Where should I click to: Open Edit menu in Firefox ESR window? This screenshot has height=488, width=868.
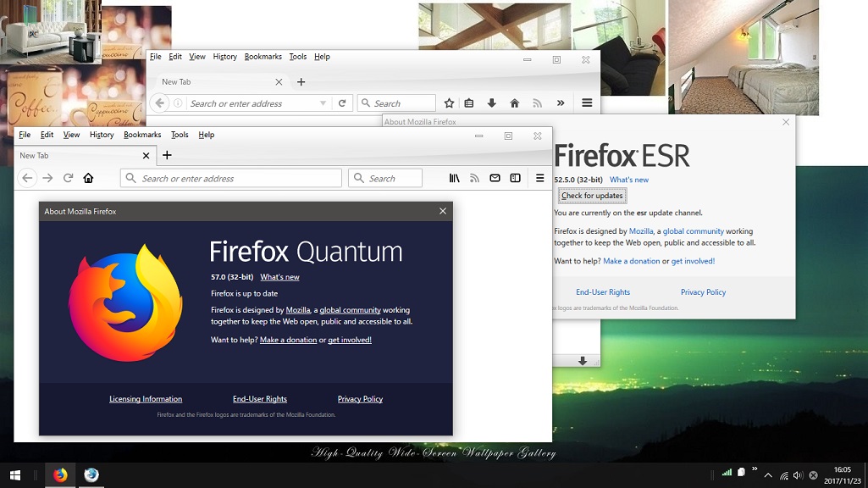coord(175,57)
